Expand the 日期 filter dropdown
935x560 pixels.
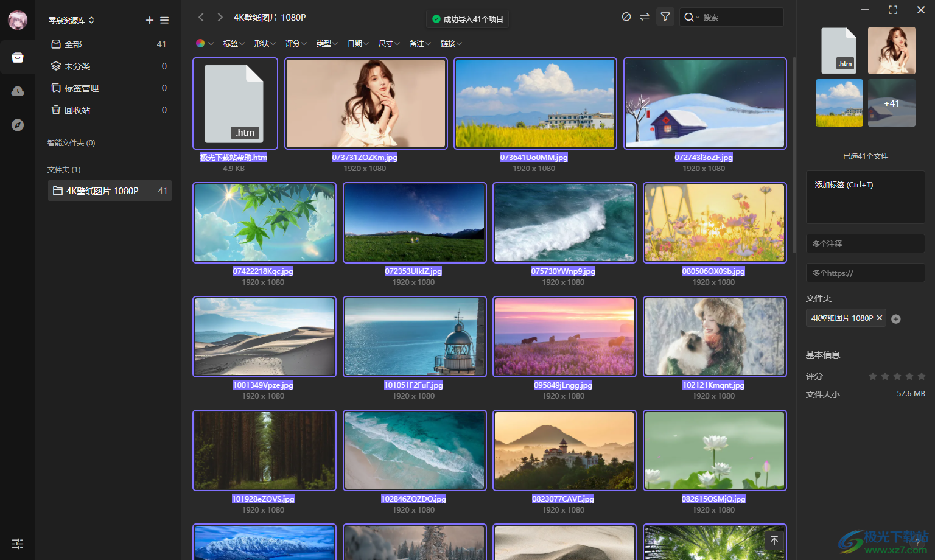(x=358, y=43)
